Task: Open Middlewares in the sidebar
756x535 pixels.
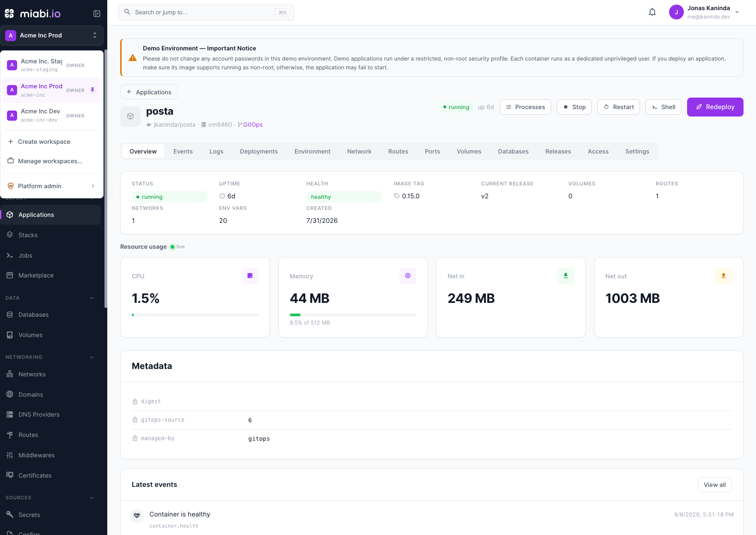Action: 50,455
